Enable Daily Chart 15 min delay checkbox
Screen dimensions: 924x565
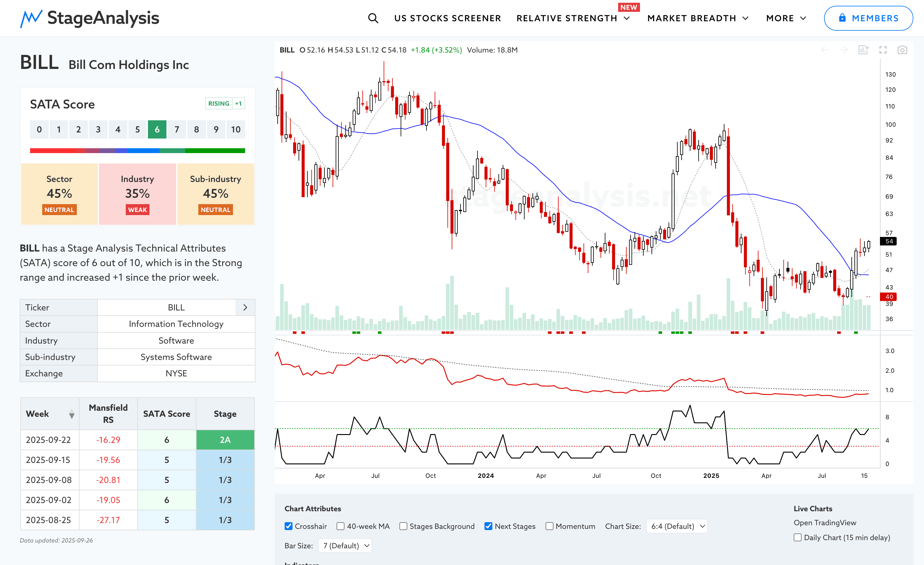tap(798, 537)
